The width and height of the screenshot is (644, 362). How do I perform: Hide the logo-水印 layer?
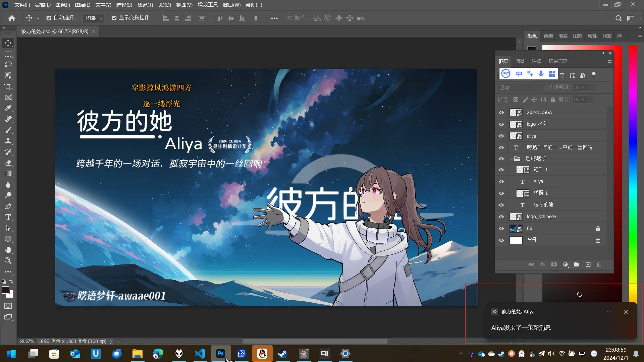501,124
